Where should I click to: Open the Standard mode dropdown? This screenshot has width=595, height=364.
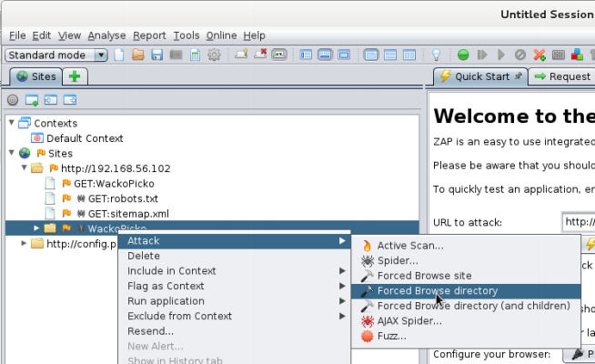pyautogui.click(x=56, y=56)
